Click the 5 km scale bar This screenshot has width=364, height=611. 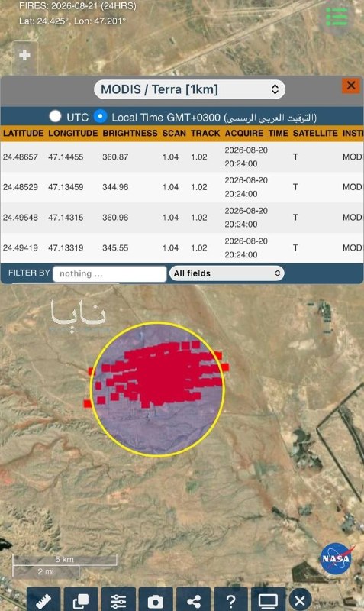pos(65,560)
